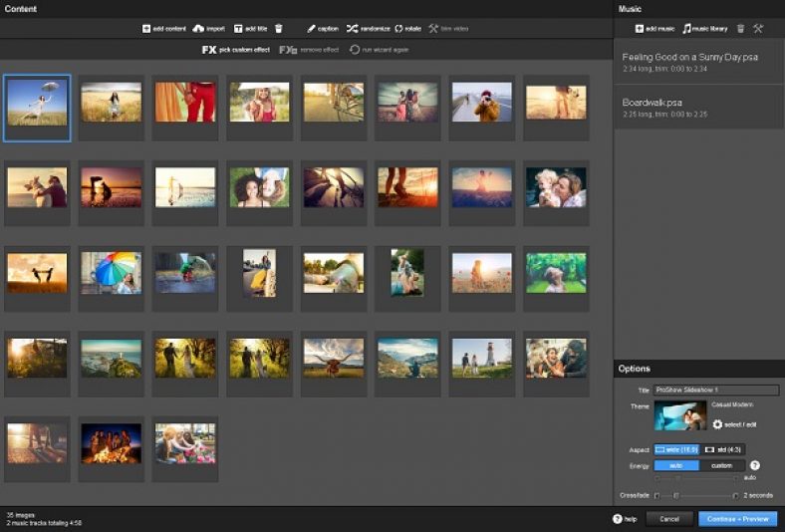Set Energy to custom

click(722, 465)
